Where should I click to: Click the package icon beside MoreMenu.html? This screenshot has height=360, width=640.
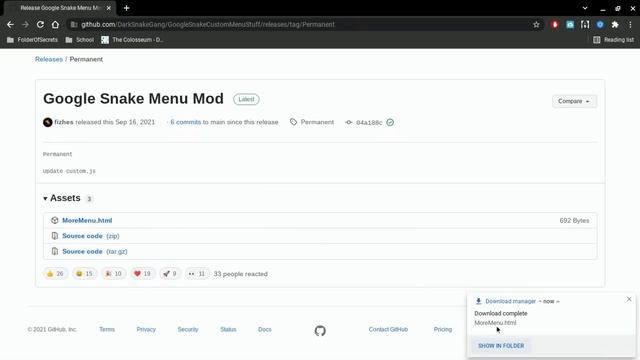tap(55, 220)
